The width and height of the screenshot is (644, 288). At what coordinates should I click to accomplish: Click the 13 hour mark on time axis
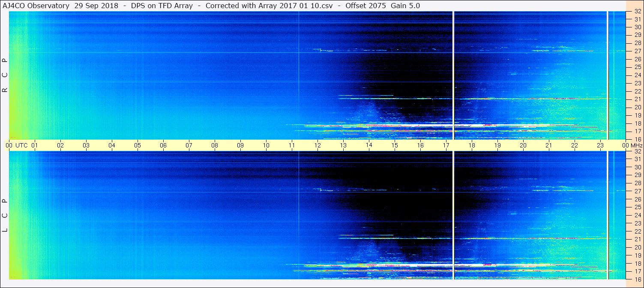click(343, 145)
